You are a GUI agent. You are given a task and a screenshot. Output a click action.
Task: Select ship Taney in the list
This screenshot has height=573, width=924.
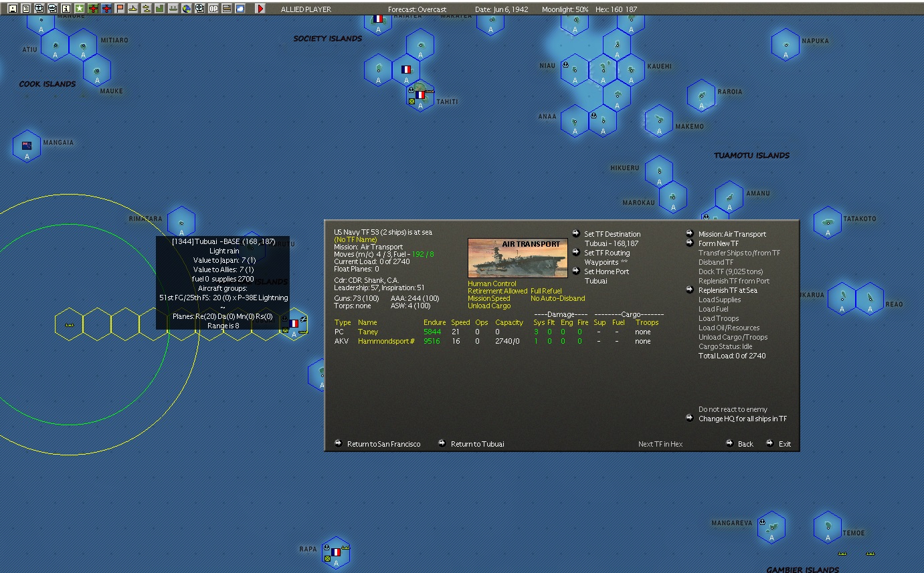(x=368, y=332)
